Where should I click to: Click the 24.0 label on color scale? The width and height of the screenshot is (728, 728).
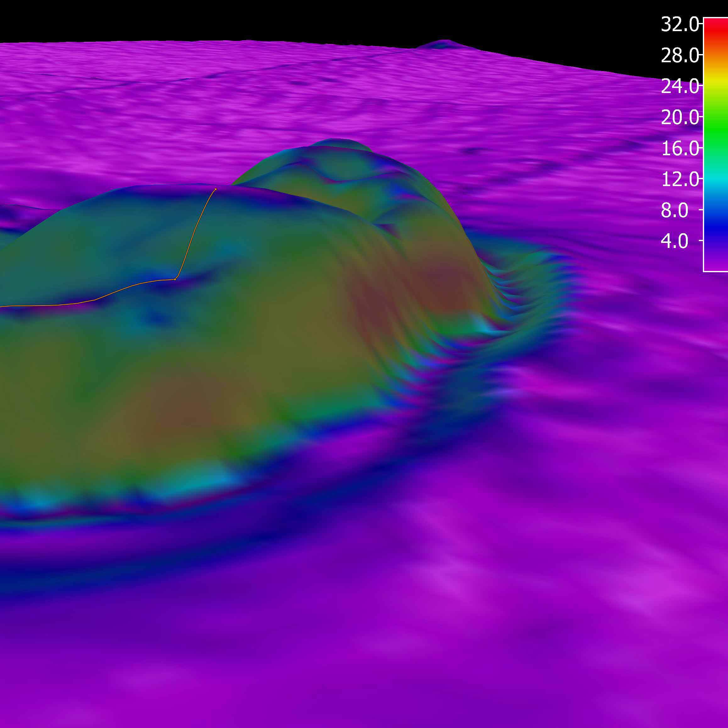coord(680,87)
